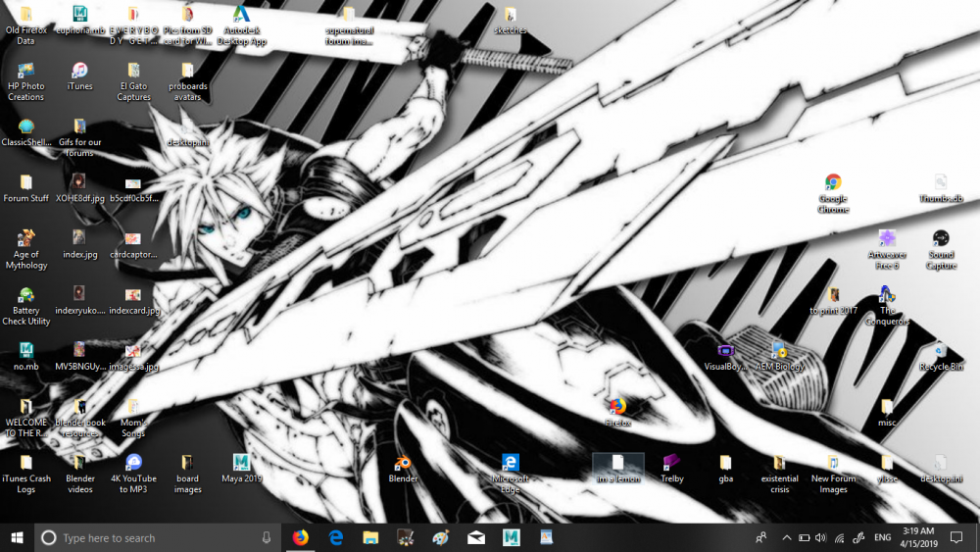
Task: Select the XOHE8df.jpg image file
Action: pos(80,188)
